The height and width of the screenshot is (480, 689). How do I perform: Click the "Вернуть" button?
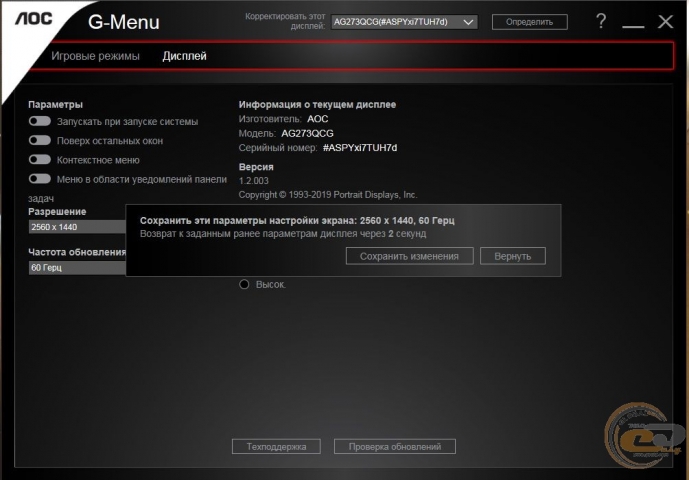(513, 256)
